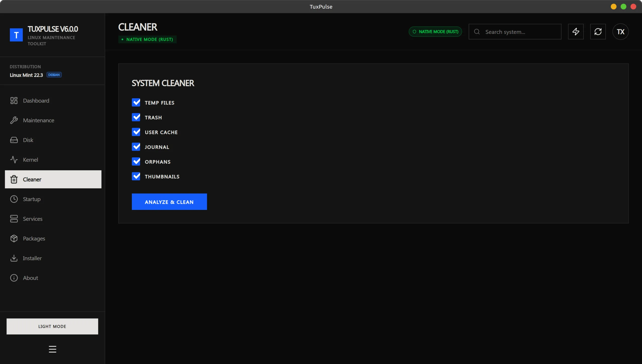Disable the Journal cleaning checkbox

click(x=136, y=147)
